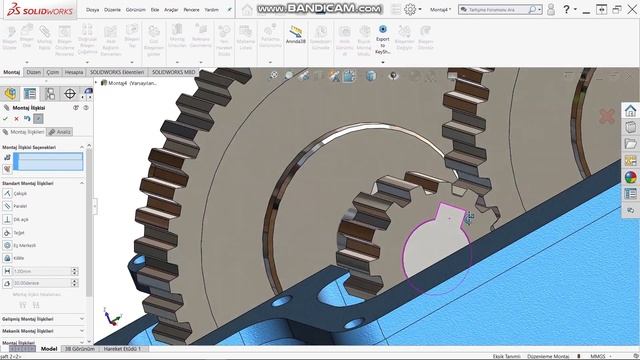Open the search box dropdown arrow

pos(539,9)
